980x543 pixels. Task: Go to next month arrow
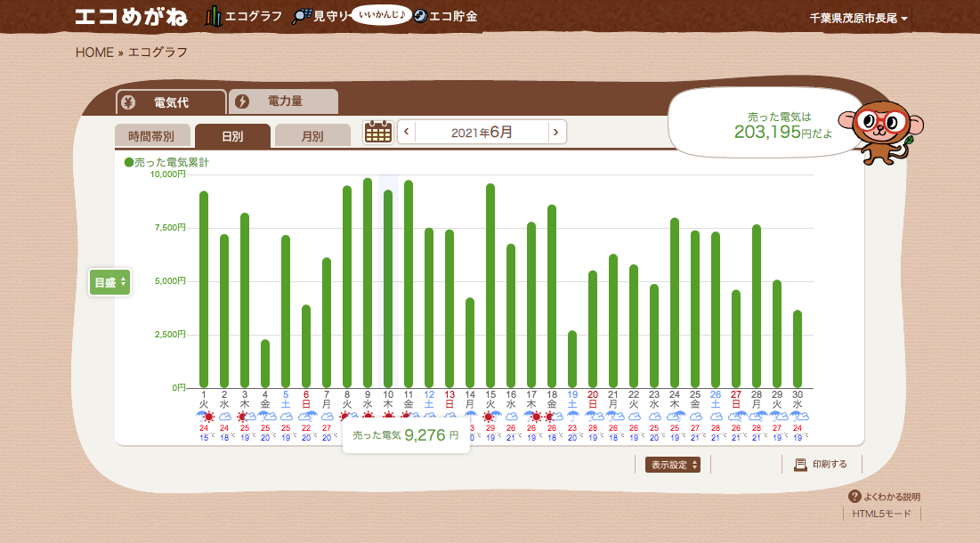pos(556,132)
